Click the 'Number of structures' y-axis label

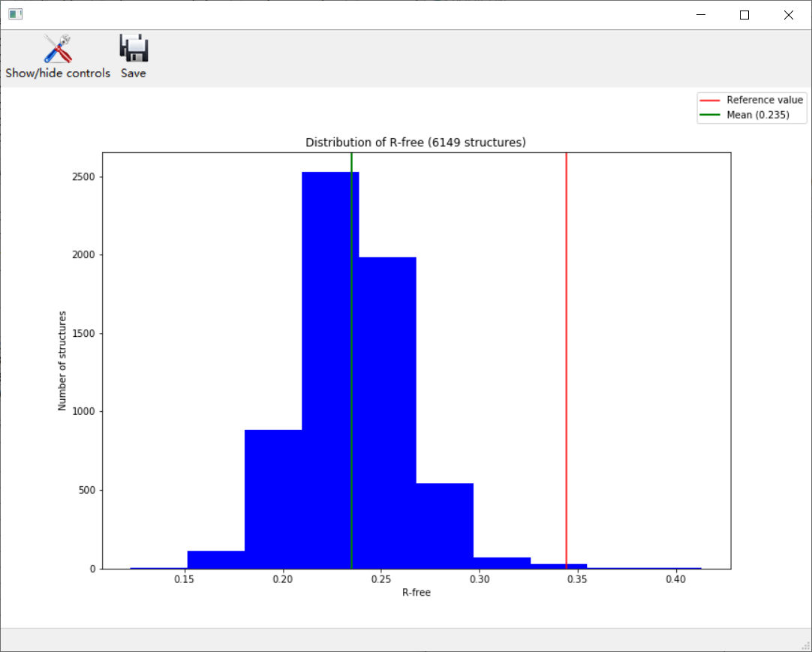point(62,361)
